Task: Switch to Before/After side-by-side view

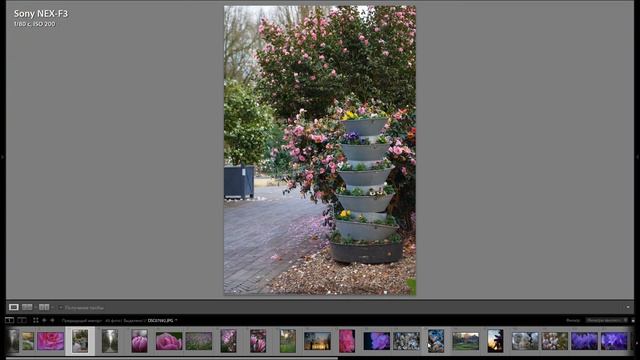Action: 27,307
